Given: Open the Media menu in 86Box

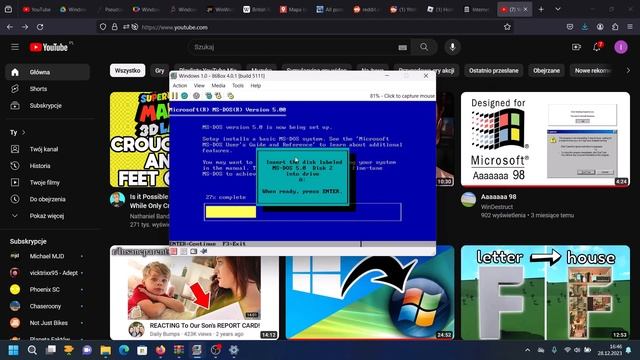Looking at the screenshot, I should click(x=218, y=86).
